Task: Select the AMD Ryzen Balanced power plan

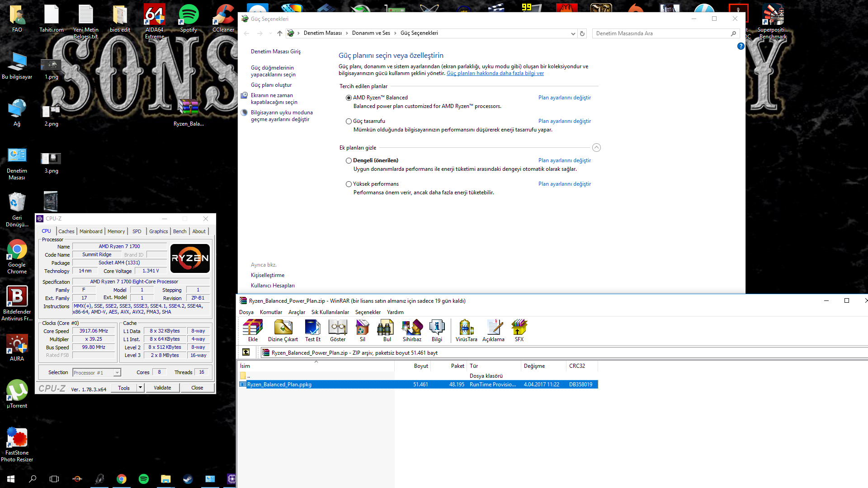Action: (349, 98)
